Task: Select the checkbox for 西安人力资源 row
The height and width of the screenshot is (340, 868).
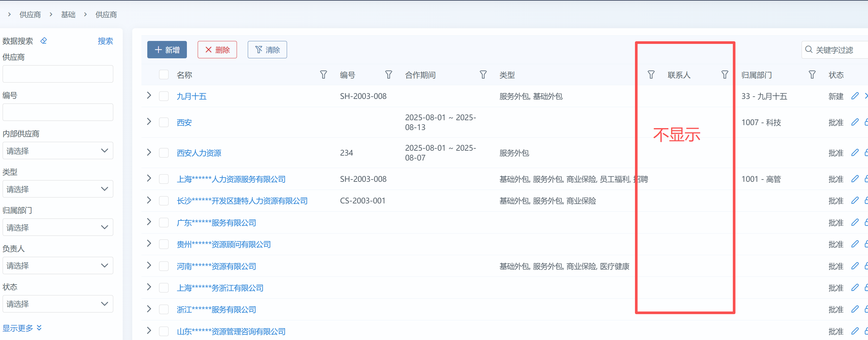Action: 164,153
